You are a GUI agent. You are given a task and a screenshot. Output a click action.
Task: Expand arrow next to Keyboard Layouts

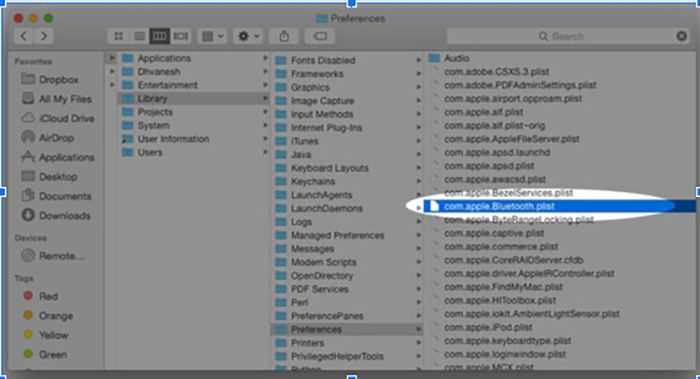coord(419,168)
